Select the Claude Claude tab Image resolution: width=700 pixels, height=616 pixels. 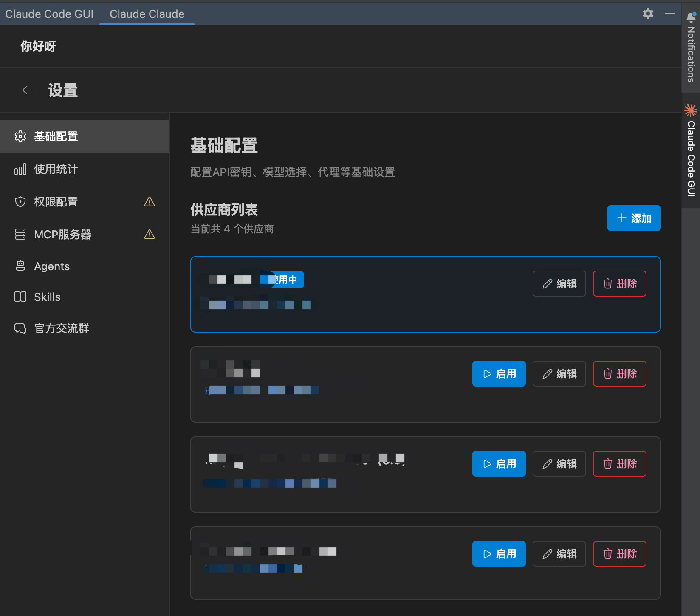click(x=146, y=14)
